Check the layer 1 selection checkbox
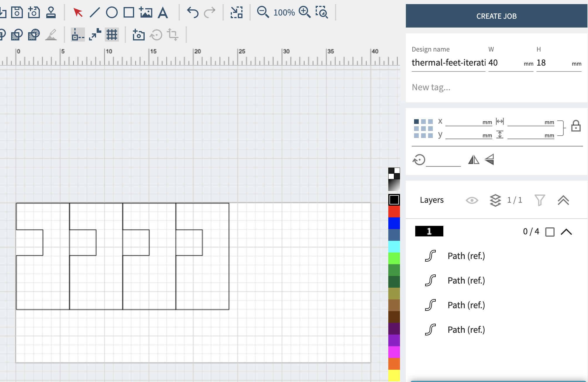 tap(550, 232)
